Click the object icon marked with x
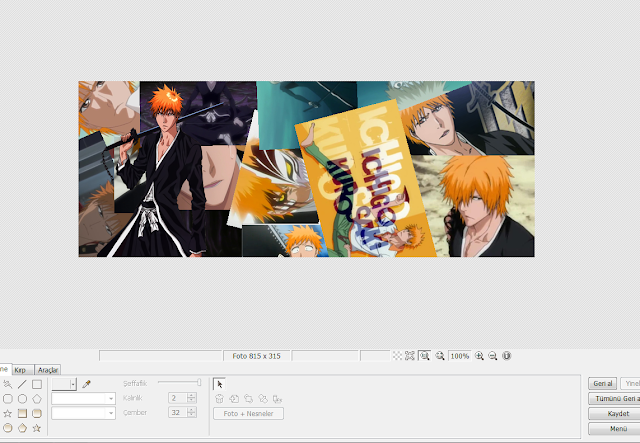The width and height of the screenshot is (640, 443). click(278, 399)
